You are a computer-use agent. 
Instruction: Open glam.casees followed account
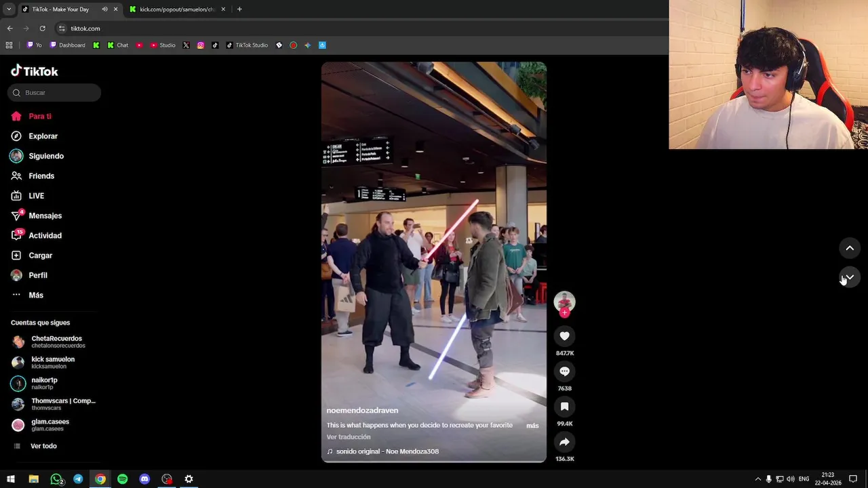(x=41, y=425)
